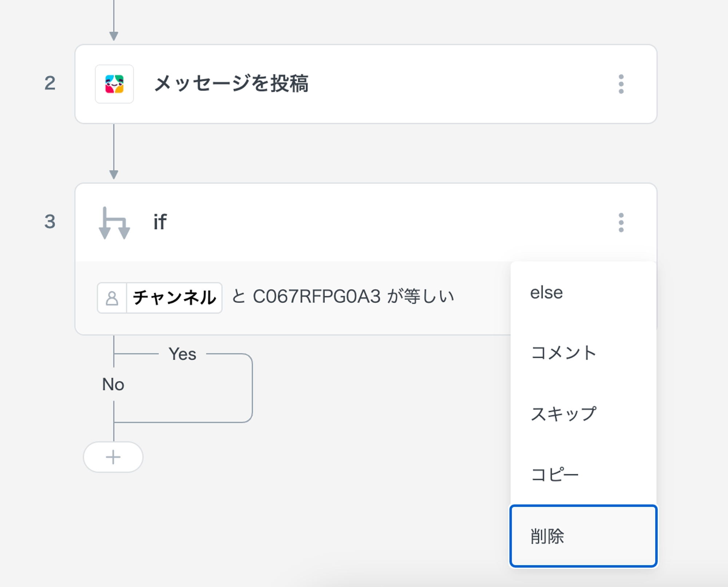Screen dimensions: 728x587
Task: Click the person icon in the チャンネル chip
Action: (112, 298)
